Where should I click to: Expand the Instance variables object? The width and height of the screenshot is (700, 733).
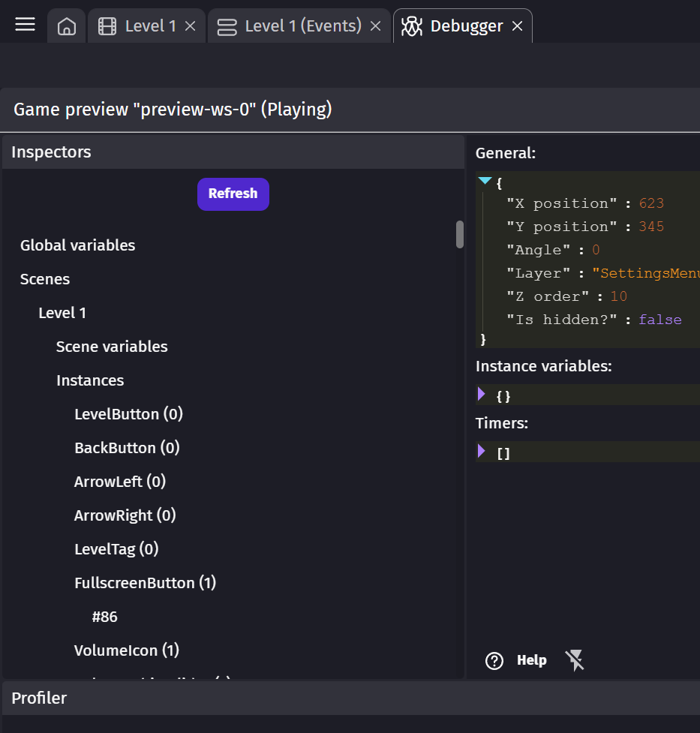click(x=482, y=394)
